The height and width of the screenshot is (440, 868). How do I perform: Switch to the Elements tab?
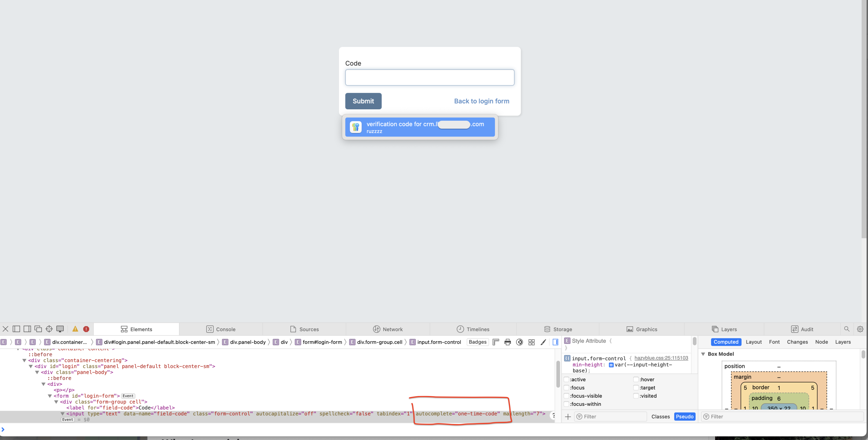click(137, 329)
